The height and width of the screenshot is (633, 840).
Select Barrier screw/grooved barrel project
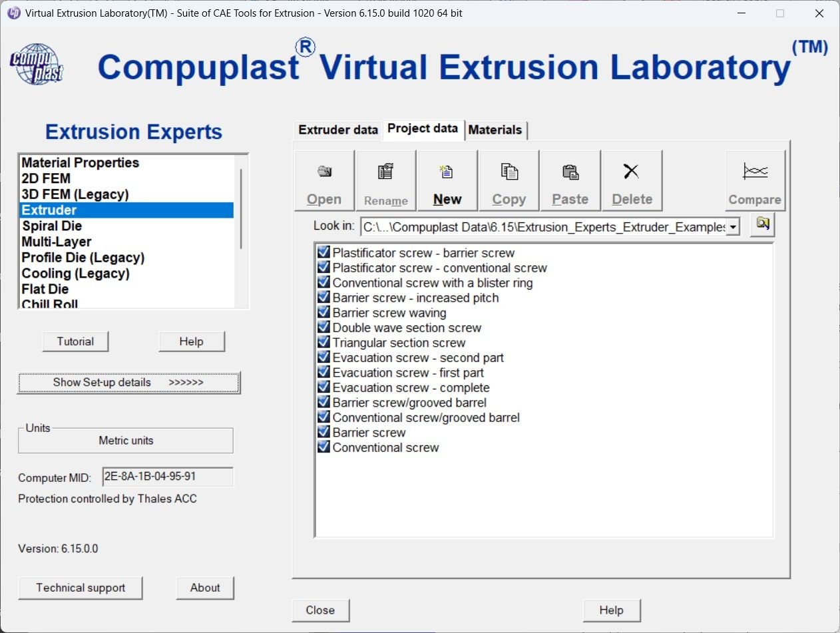[x=409, y=403]
